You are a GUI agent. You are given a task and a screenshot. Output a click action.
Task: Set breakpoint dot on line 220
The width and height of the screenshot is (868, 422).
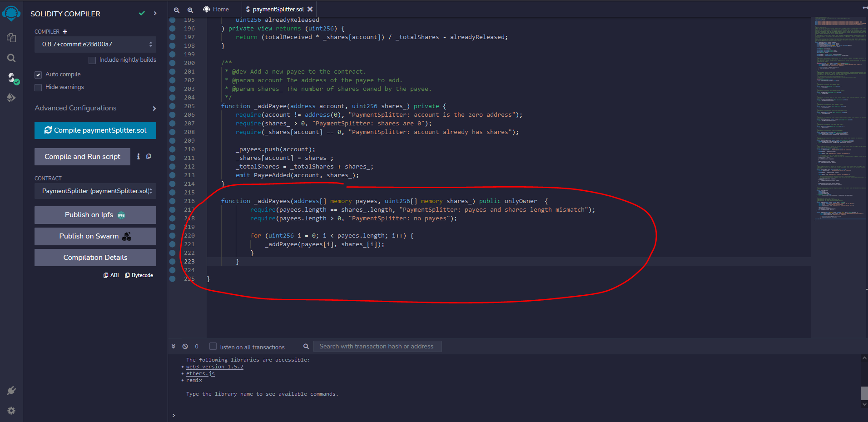[x=173, y=236]
